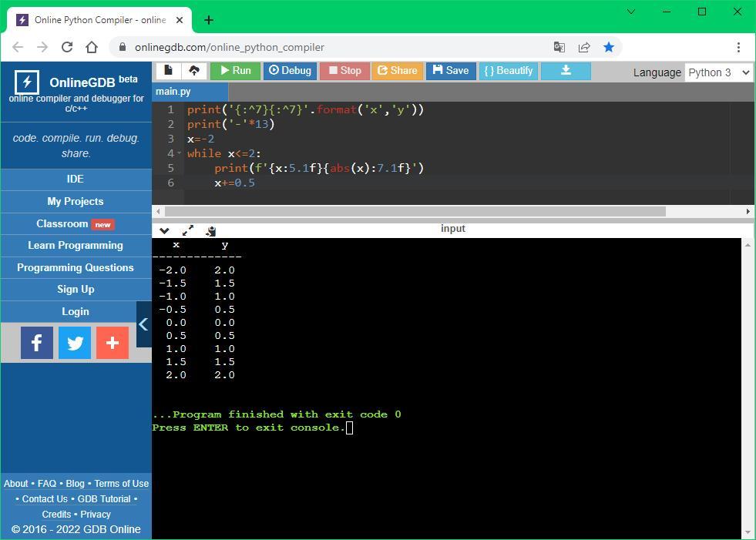Image resolution: width=756 pixels, height=540 pixels.
Task: Click the browser Forward arrow
Action: 42,47
